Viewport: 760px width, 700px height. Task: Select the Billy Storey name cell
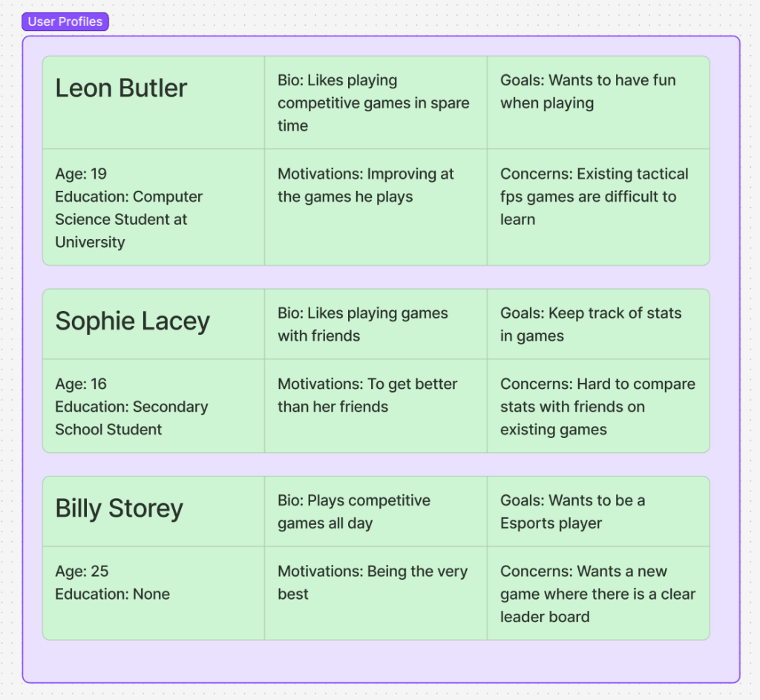point(153,511)
